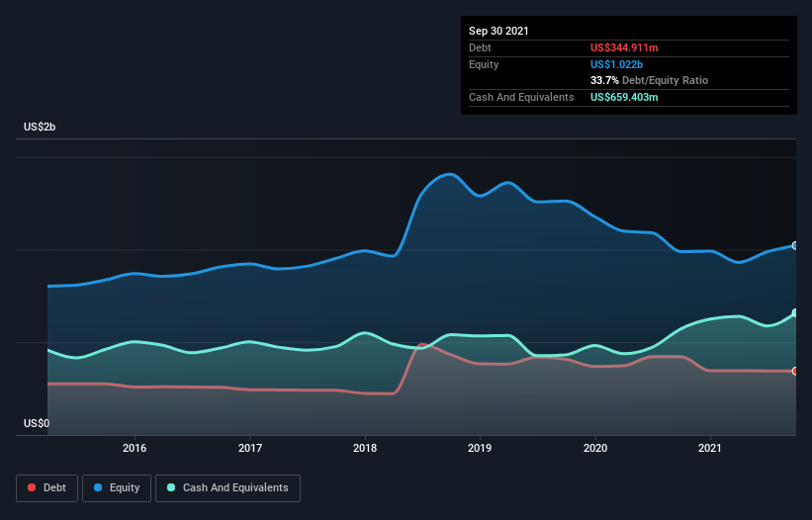The image size is (812, 520).
Task: Click the Cash value US$659.403m
Action: pos(624,97)
